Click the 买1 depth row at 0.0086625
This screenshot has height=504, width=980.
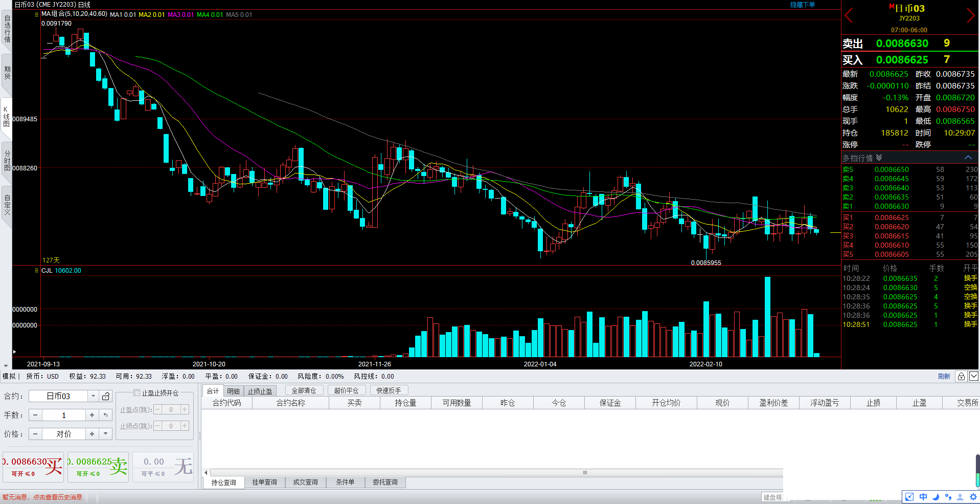910,217
